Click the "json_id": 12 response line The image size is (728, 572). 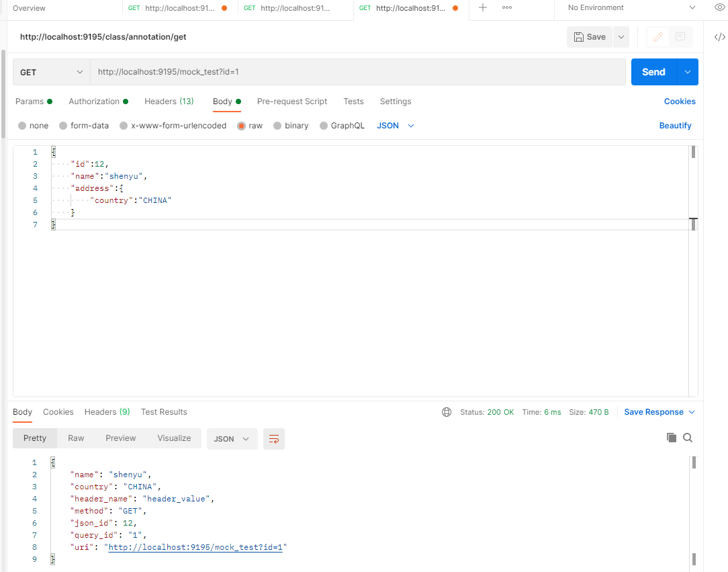click(x=103, y=523)
